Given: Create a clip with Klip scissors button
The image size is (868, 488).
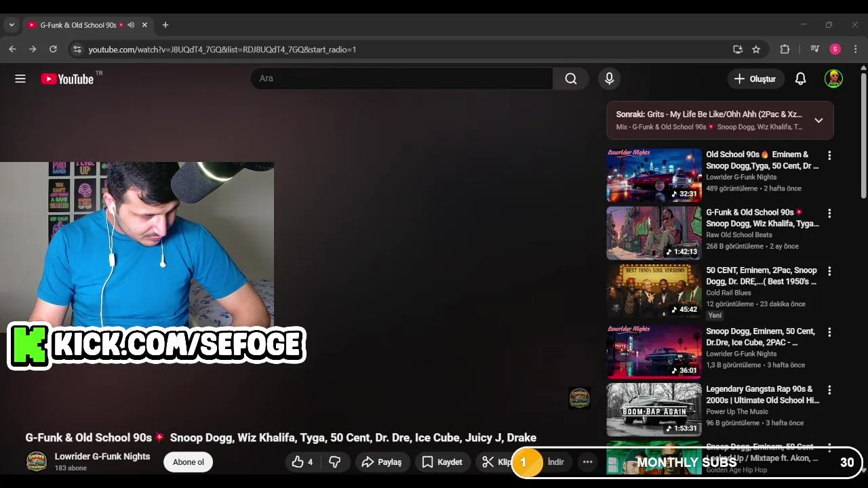Looking at the screenshot, I should point(495,462).
